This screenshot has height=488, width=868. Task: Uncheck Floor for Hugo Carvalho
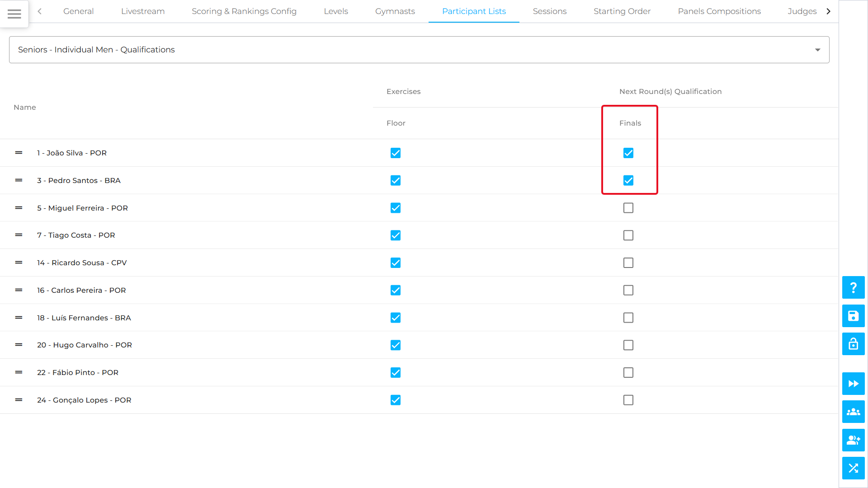396,345
